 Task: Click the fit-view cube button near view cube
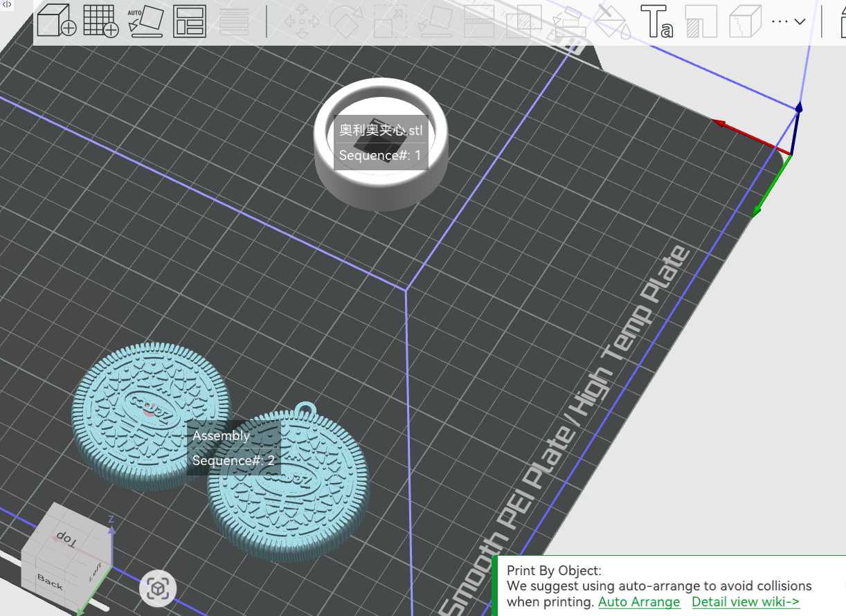[x=159, y=589]
